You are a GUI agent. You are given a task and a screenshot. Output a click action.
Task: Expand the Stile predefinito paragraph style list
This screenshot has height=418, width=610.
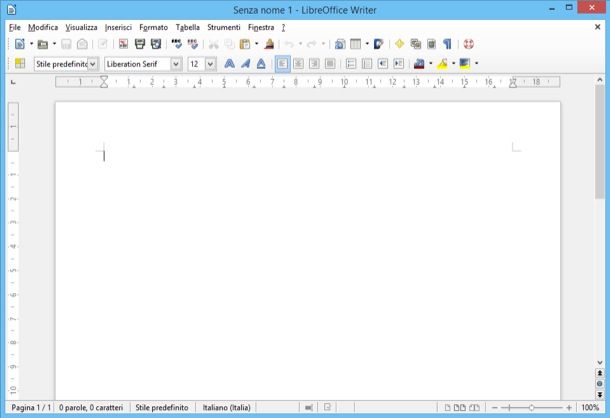(93, 64)
